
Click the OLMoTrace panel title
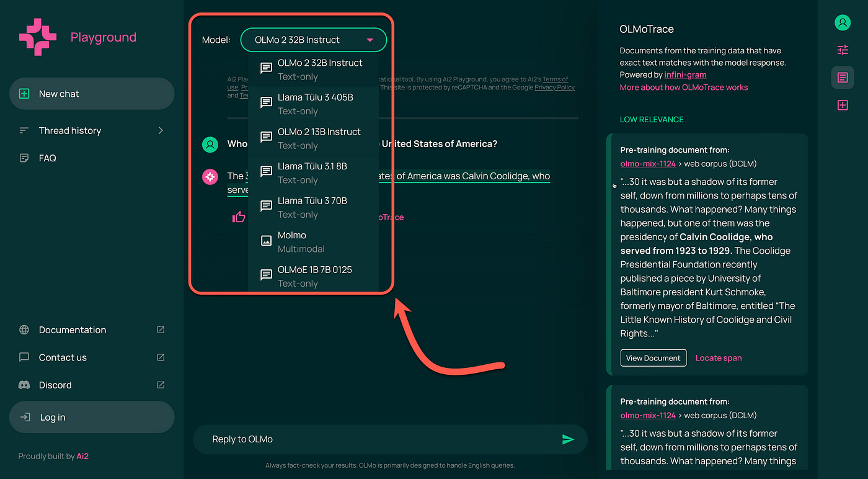[647, 29]
